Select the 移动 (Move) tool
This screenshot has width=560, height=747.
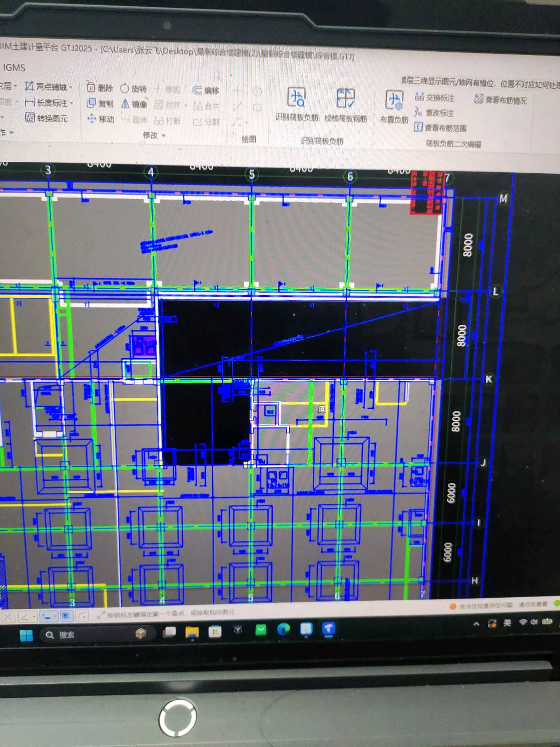click(100, 119)
